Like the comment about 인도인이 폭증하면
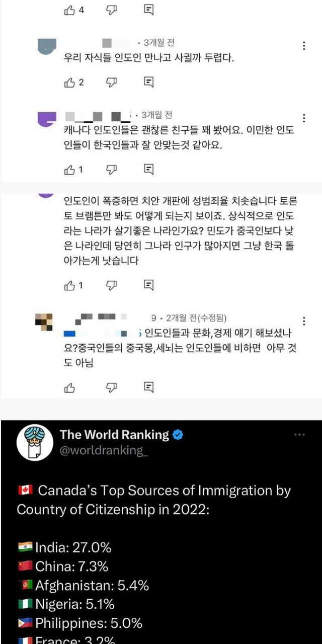The height and width of the screenshot is (644, 322). click(x=70, y=285)
